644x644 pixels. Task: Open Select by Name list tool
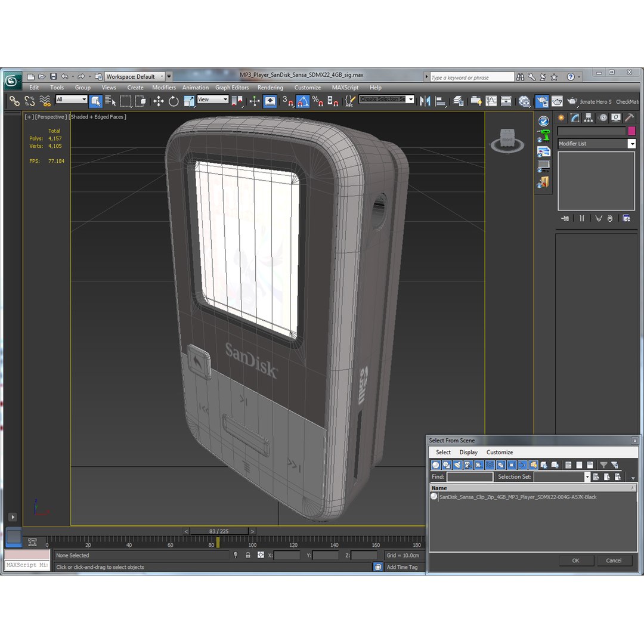[110, 101]
